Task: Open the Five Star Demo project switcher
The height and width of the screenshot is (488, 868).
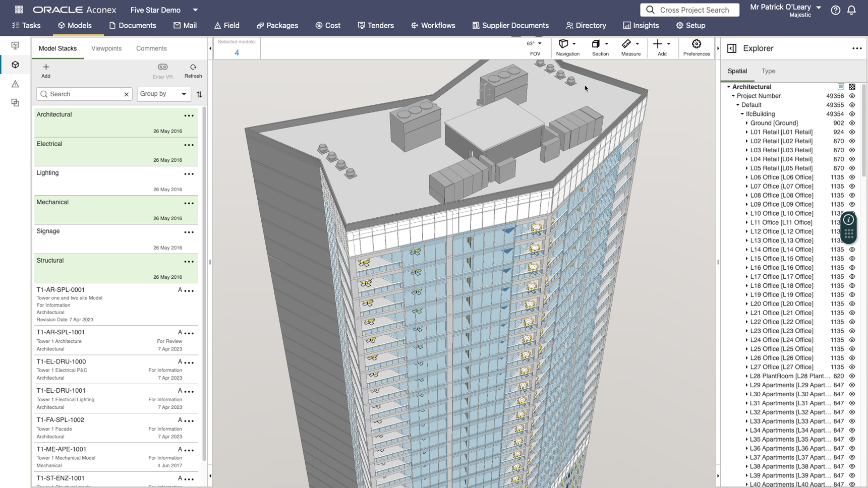Action: click(195, 10)
